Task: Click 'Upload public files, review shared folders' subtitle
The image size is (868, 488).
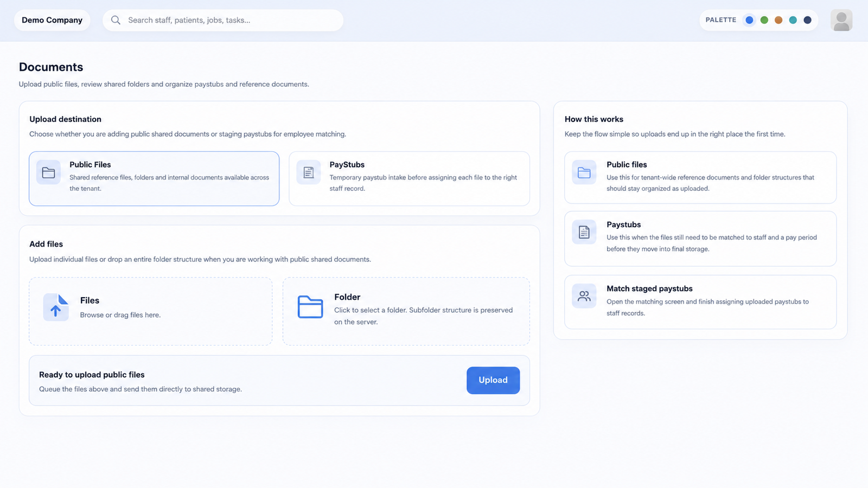Action: (x=164, y=84)
